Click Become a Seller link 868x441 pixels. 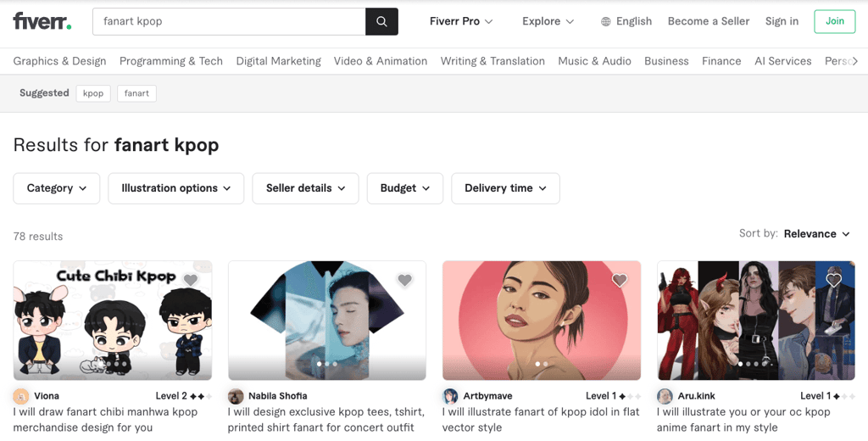pos(709,21)
